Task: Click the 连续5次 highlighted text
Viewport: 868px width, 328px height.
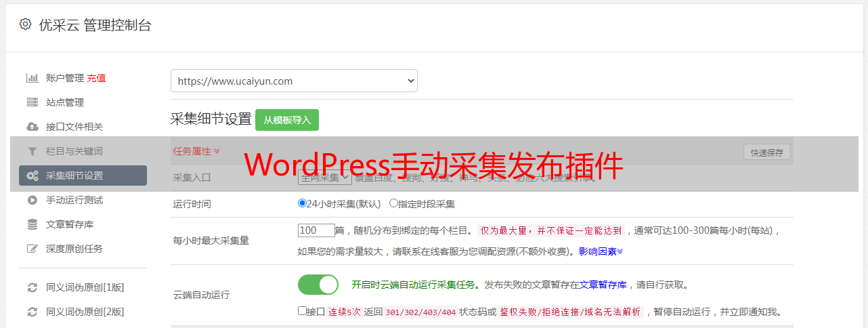Action: tap(345, 312)
